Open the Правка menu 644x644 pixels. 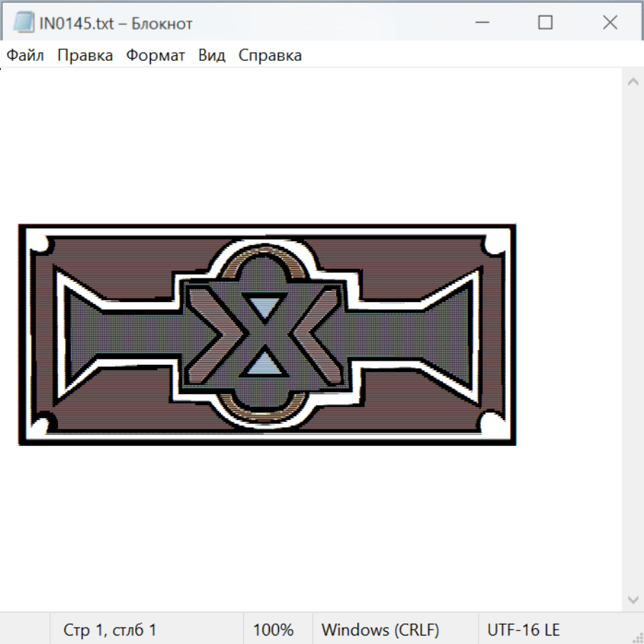[84, 56]
